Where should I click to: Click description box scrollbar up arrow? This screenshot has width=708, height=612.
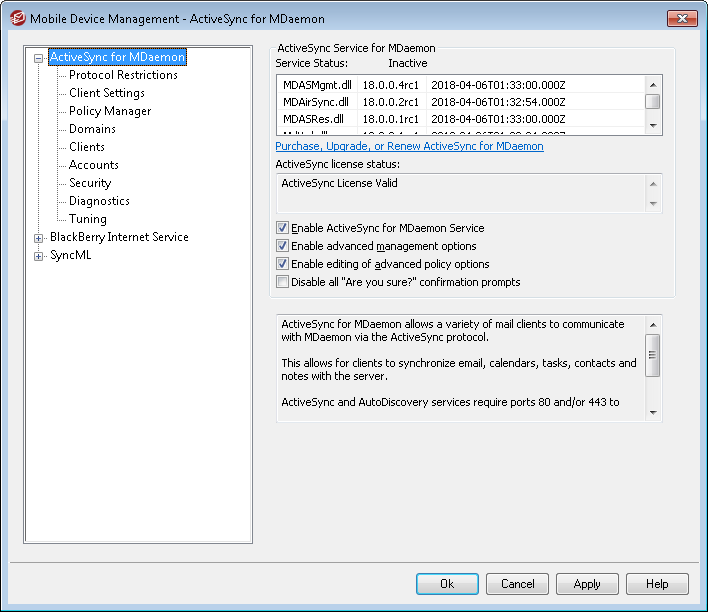click(653, 325)
